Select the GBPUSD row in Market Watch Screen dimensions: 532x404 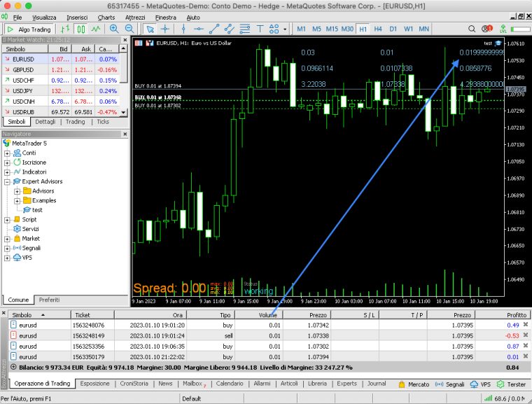(x=61, y=69)
